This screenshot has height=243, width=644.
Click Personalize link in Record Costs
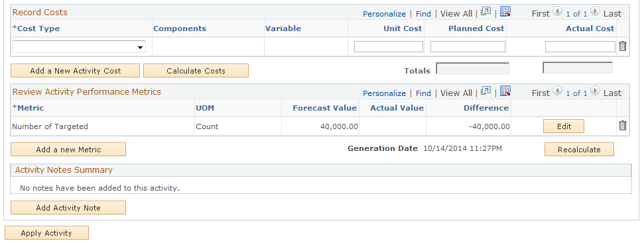[x=384, y=14]
